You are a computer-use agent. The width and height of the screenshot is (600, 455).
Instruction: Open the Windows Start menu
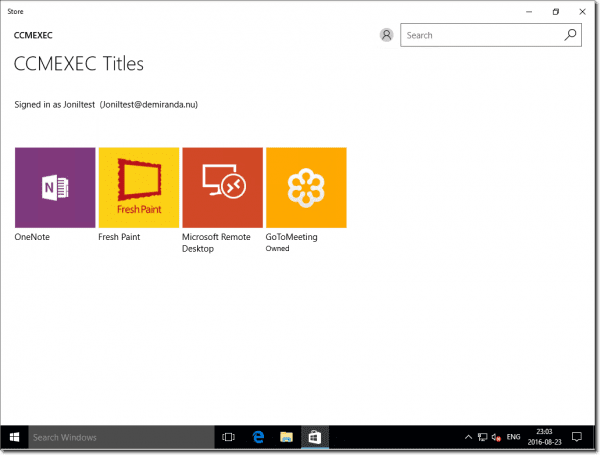coord(15,437)
